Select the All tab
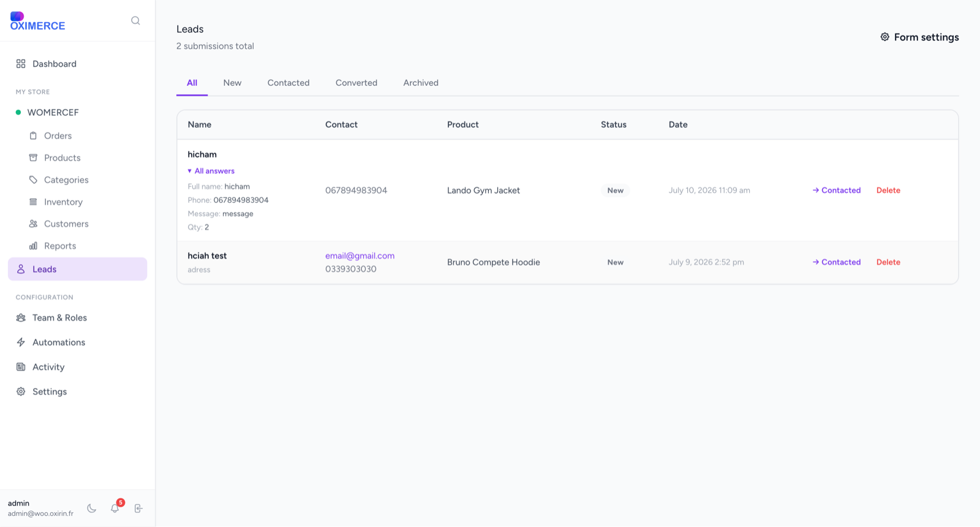 [x=192, y=83]
